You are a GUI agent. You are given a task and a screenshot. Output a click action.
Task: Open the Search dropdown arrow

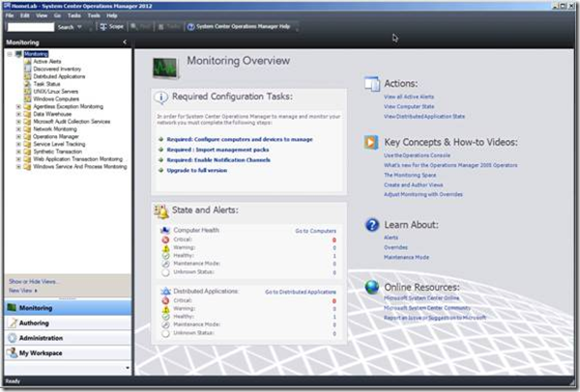tap(79, 27)
